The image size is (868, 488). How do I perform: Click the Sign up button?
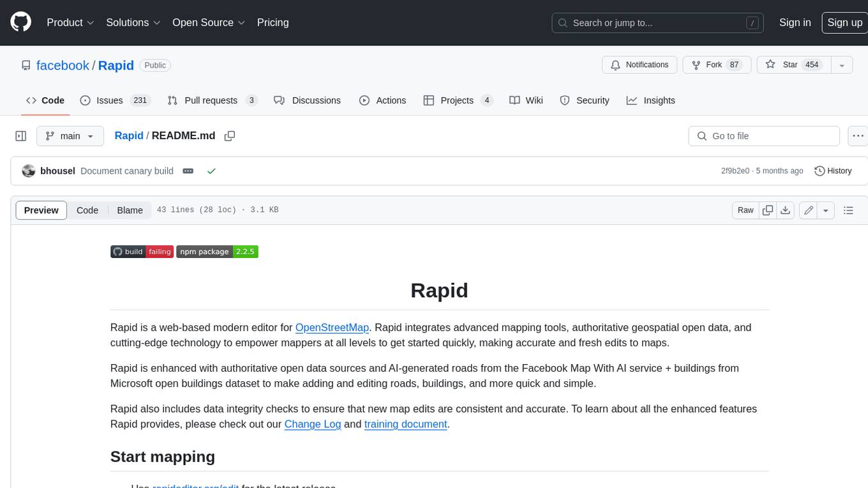(x=844, y=22)
